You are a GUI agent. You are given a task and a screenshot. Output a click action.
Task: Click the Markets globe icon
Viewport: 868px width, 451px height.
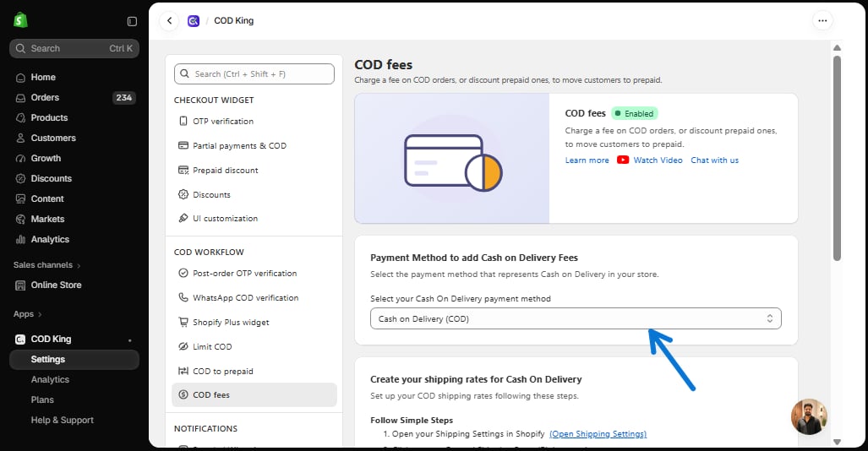(x=20, y=219)
